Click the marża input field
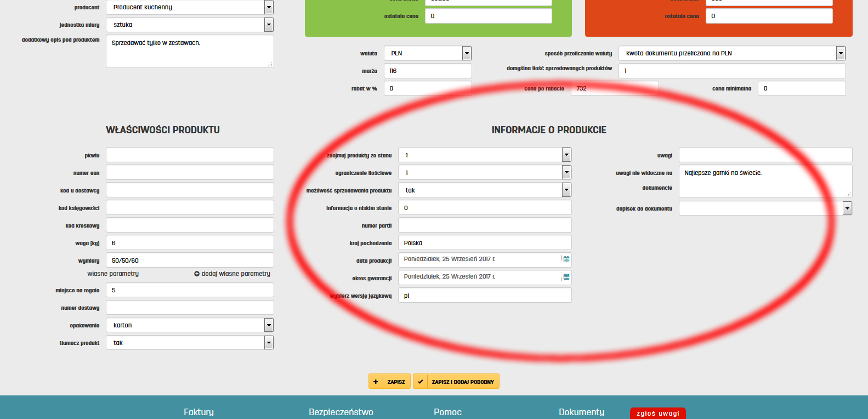 pos(428,71)
